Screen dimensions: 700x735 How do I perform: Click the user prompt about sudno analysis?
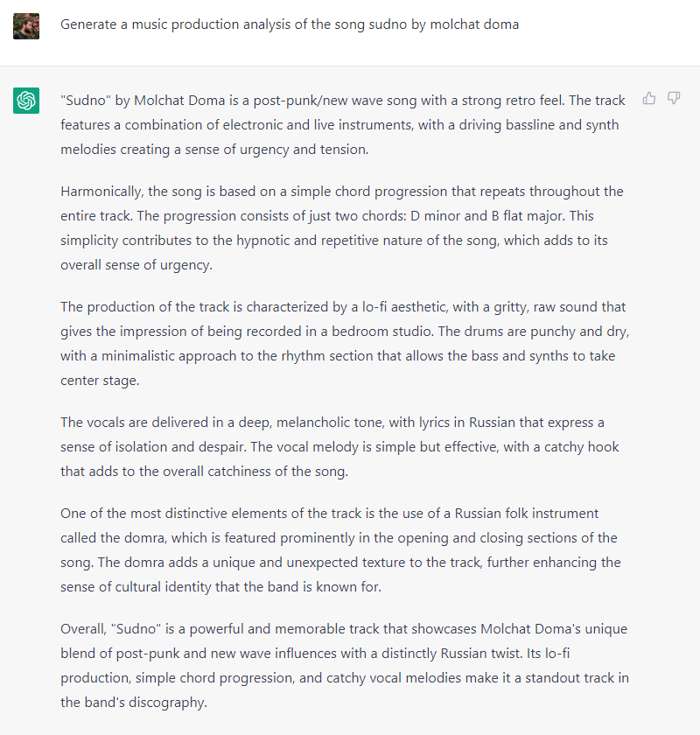click(x=290, y=24)
